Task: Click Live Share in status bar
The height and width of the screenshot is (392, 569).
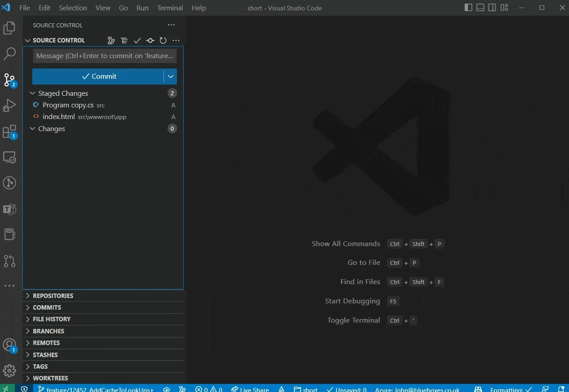Action: pos(250,389)
